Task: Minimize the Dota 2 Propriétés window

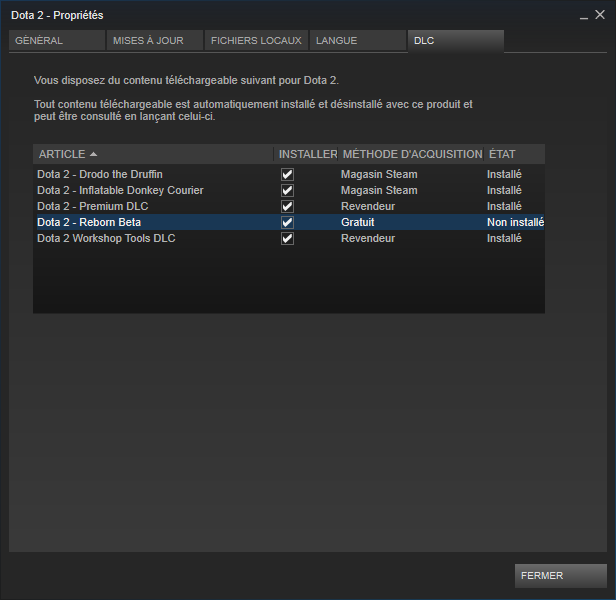Action: 584,16
